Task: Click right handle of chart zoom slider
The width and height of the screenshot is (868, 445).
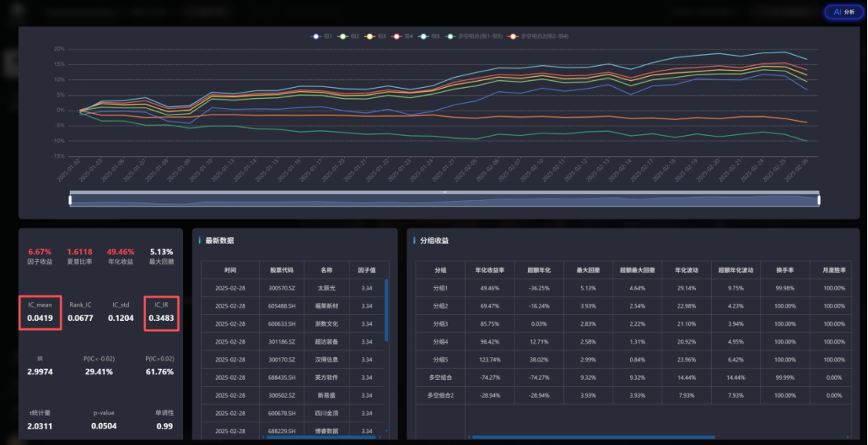Action: [x=819, y=200]
